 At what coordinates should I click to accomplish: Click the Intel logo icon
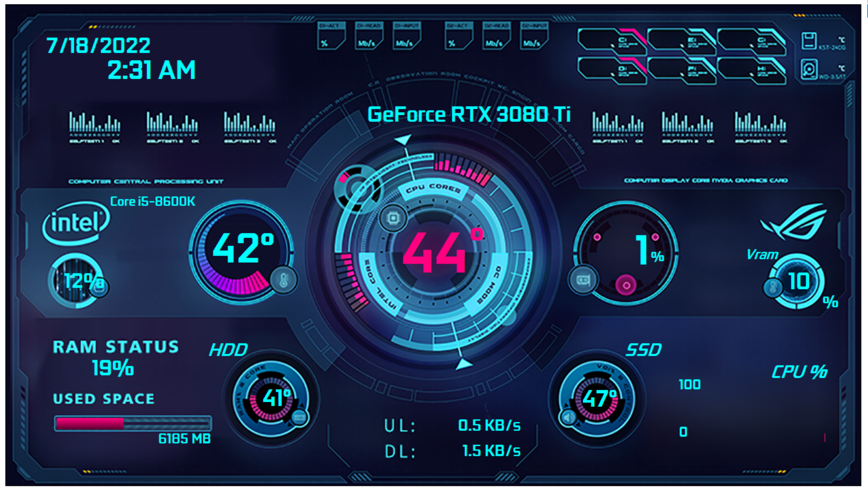click(77, 222)
